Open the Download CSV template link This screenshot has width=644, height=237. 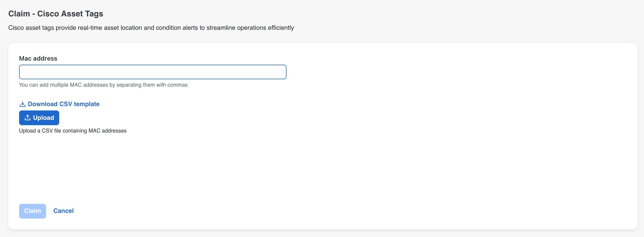60,104
